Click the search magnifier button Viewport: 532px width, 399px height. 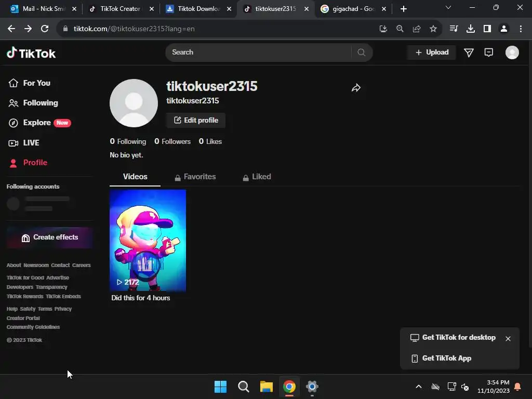coord(362,52)
